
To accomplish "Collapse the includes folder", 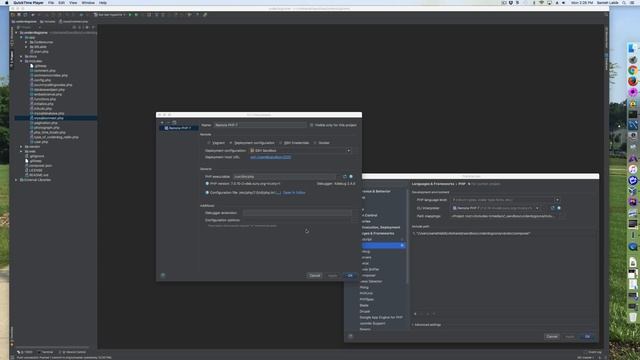I will [x=22, y=61].
